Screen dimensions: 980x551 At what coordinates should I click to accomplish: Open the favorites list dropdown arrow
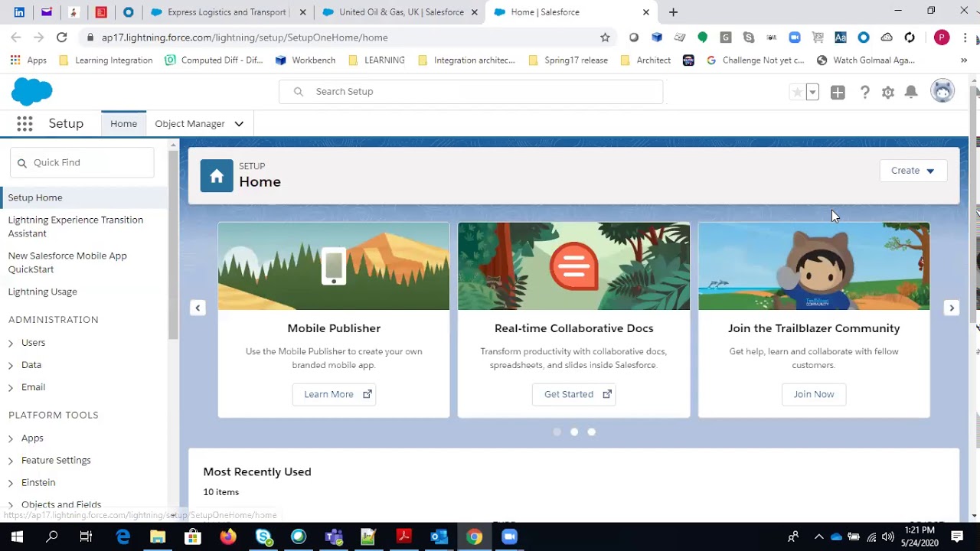pyautogui.click(x=812, y=92)
